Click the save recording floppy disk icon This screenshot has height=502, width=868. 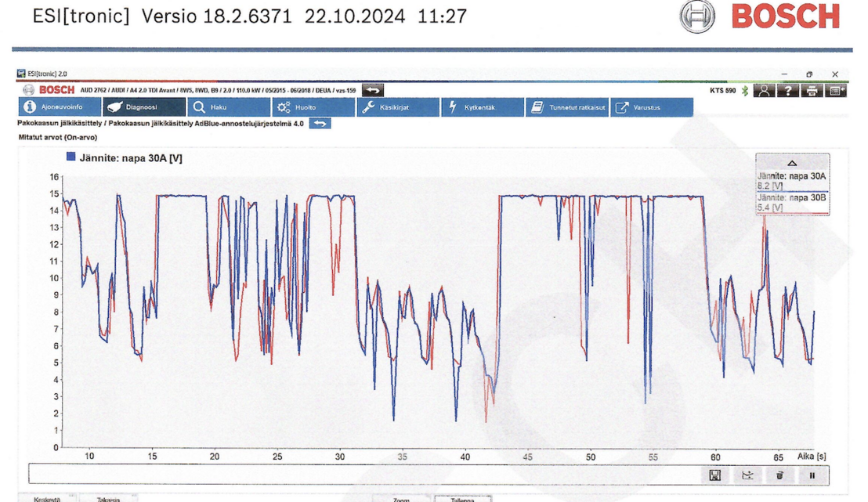tap(714, 475)
